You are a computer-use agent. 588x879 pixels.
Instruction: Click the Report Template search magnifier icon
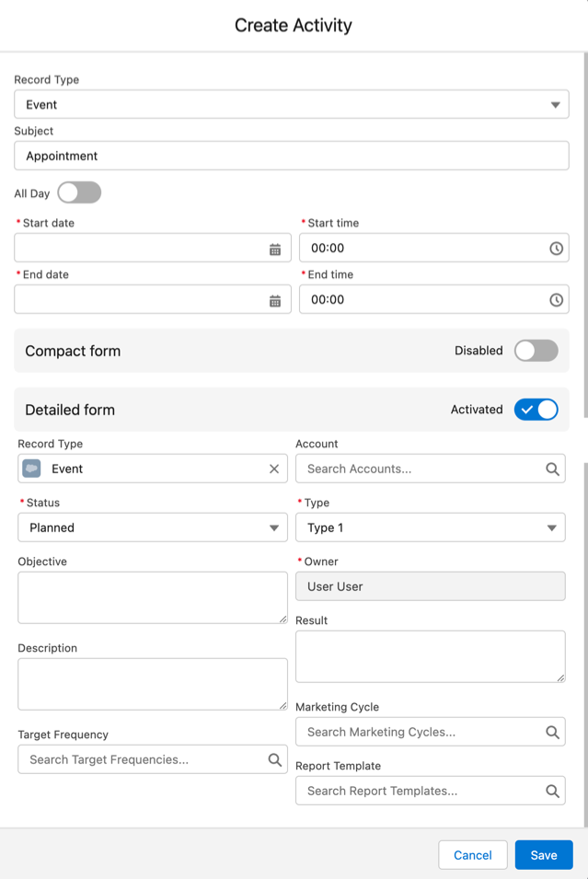point(552,791)
